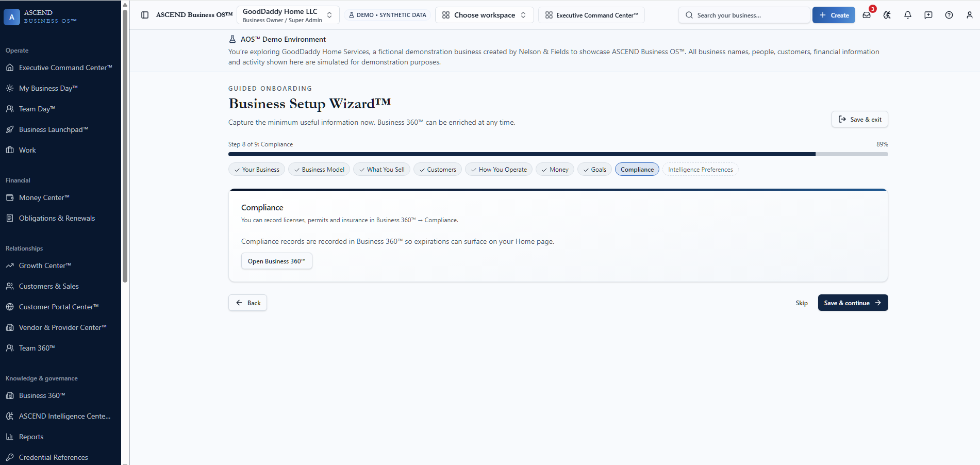This screenshot has width=980, height=465.
Task: Open Reports
Action: (x=60, y=437)
